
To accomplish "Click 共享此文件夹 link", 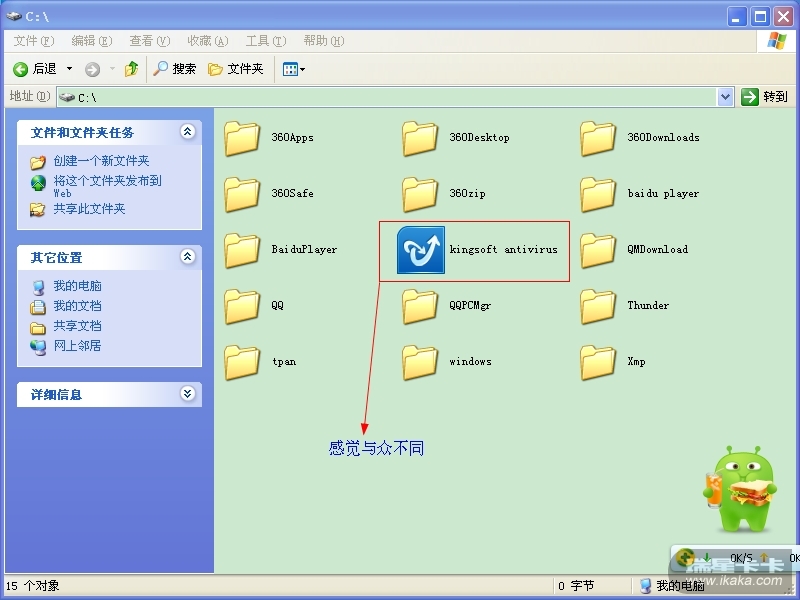I will coord(89,209).
